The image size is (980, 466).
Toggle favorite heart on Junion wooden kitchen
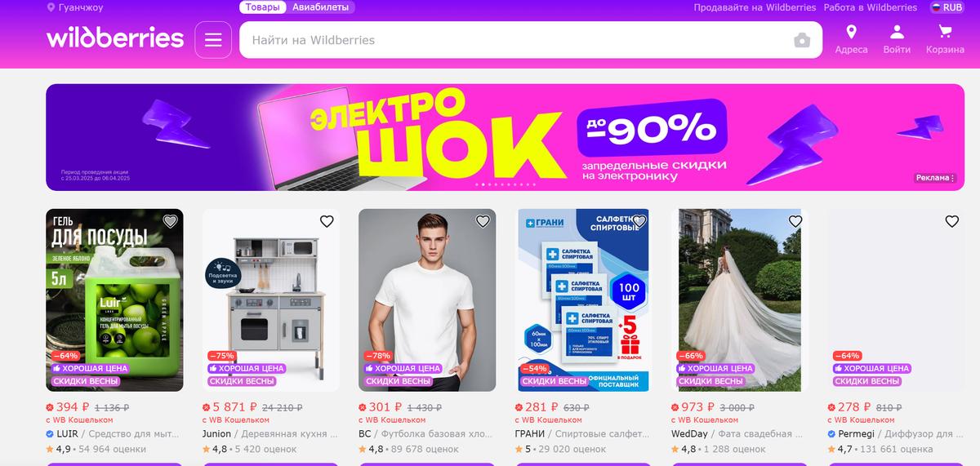327,221
